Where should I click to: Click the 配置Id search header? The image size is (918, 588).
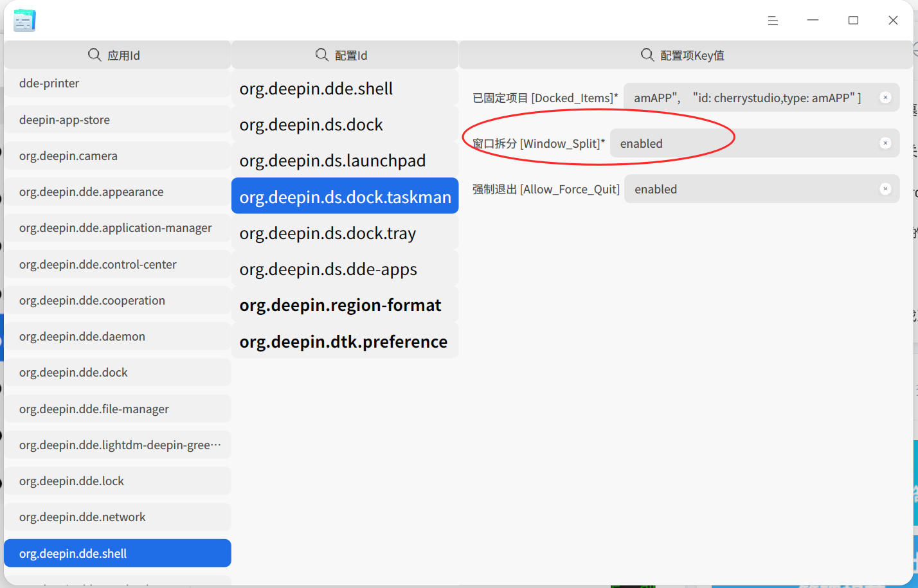345,55
